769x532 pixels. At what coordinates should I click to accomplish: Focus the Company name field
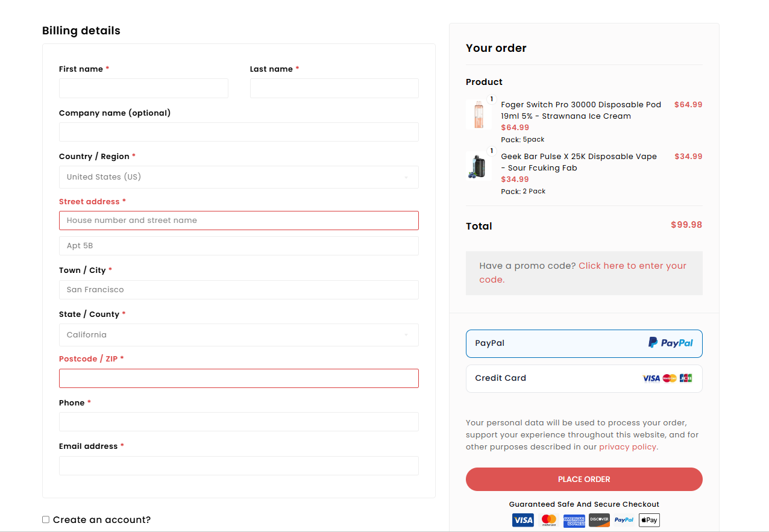(239, 132)
